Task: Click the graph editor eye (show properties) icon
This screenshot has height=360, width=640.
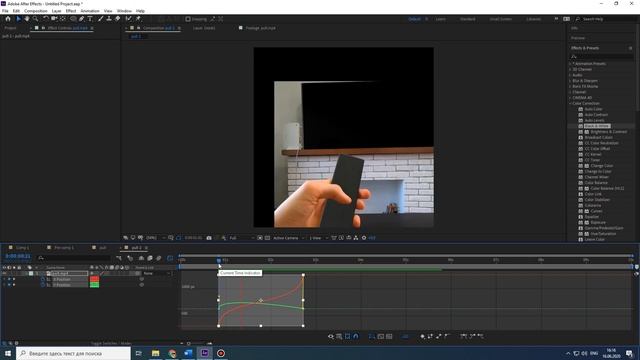Action: coord(331,336)
